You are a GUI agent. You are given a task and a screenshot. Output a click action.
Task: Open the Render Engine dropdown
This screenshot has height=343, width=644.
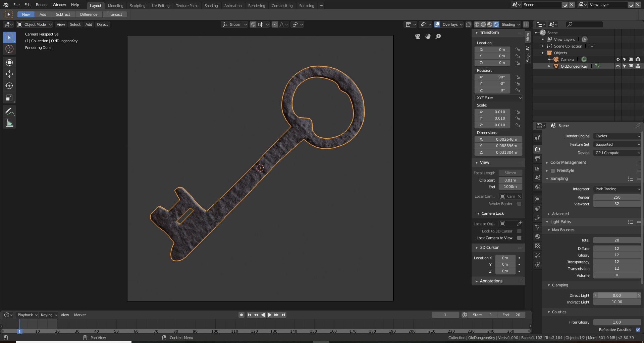[617, 136]
